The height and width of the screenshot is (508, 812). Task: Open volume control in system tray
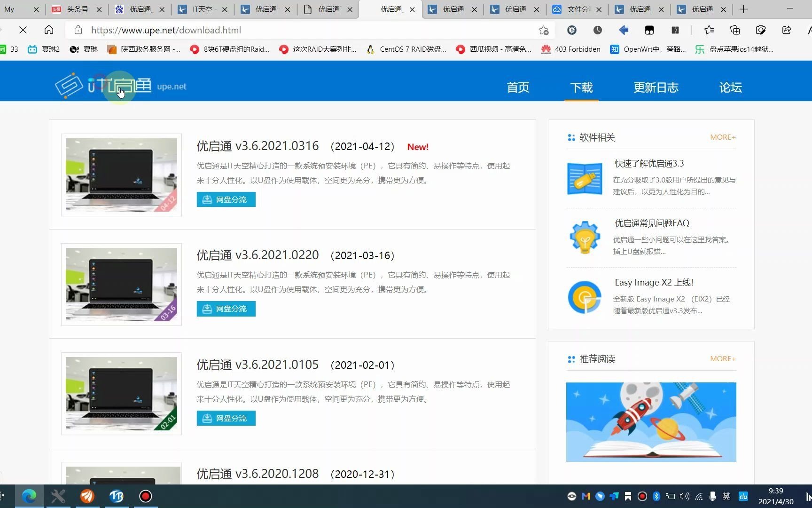point(685,496)
